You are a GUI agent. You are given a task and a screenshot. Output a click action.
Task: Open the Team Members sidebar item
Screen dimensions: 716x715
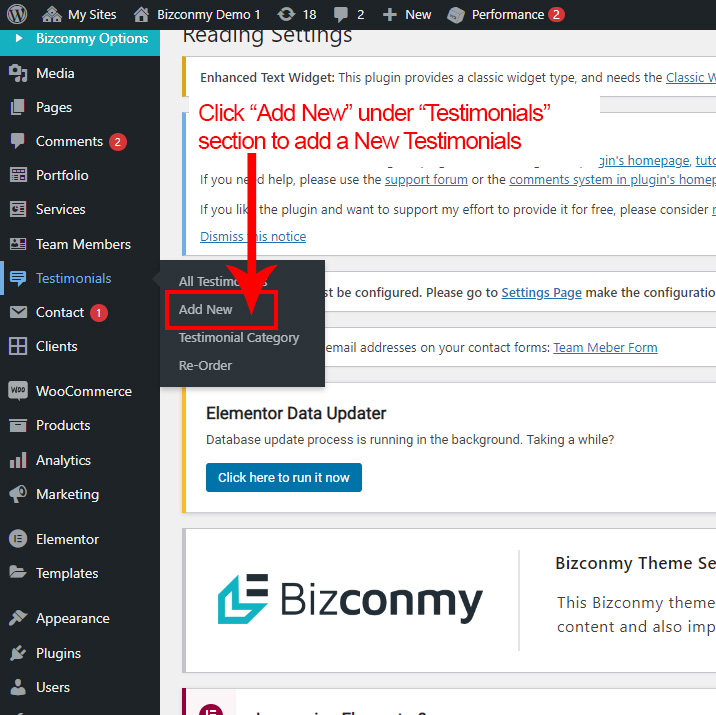tap(83, 244)
